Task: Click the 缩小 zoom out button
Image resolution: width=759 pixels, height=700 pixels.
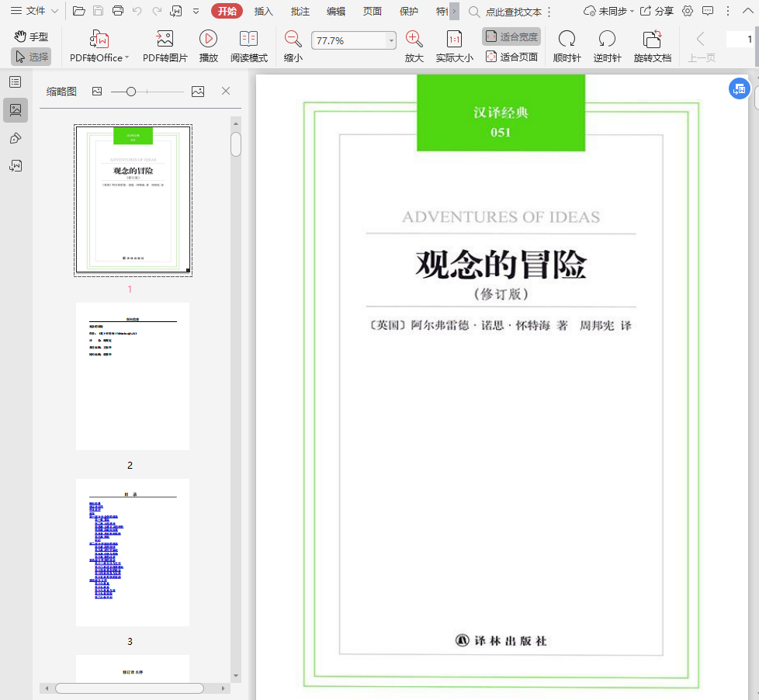Action: click(x=293, y=47)
